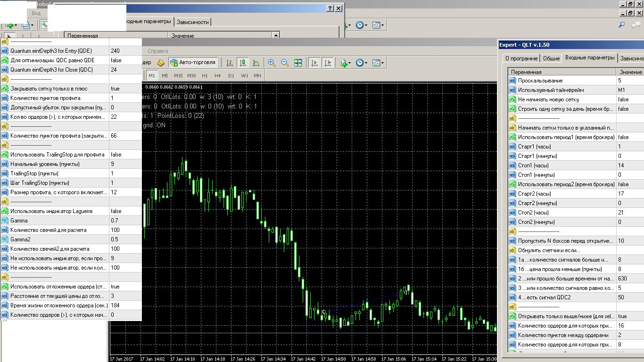Select the Стоп2 (минуты) row
Image resolution: width=644 pixels, height=362 pixels.
[576, 222]
